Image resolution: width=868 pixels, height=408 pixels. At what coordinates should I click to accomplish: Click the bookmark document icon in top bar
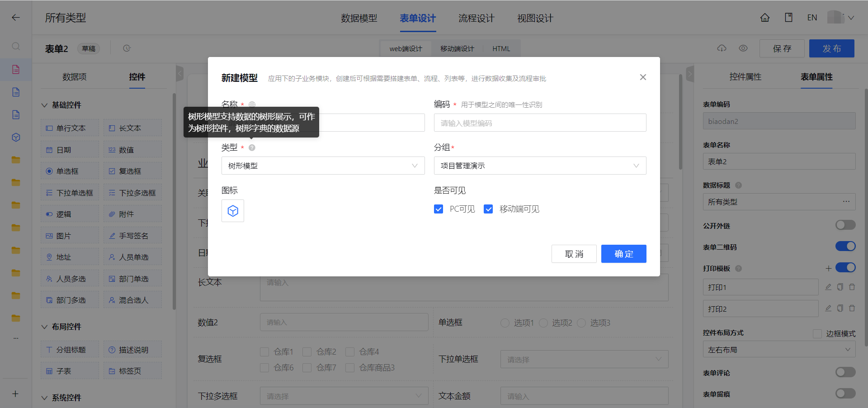pos(788,18)
